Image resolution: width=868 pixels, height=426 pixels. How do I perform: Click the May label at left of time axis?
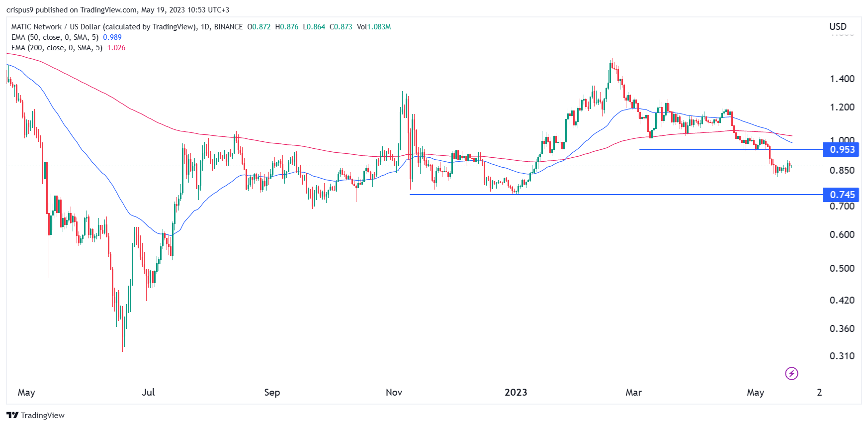[x=26, y=393]
